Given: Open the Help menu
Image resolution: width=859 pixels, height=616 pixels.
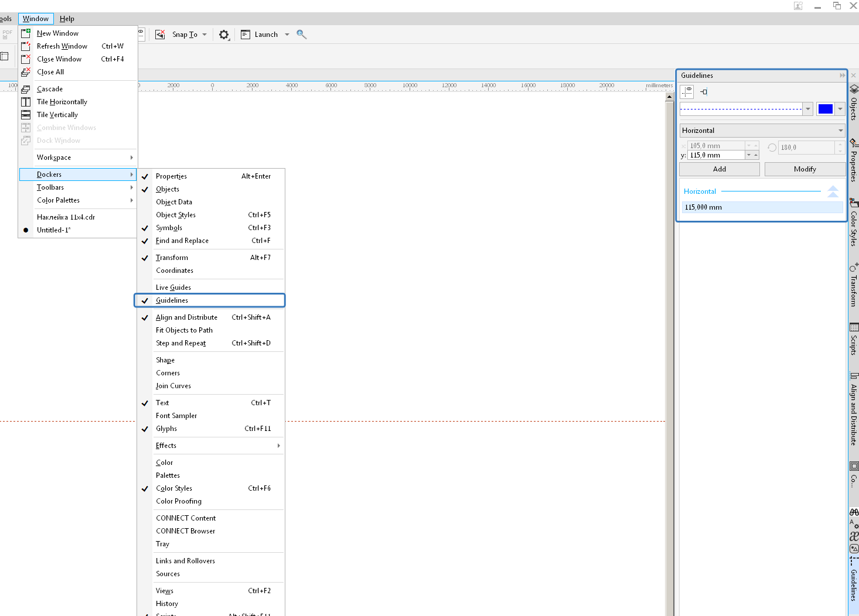Looking at the screenshot, I should point(67,19).
